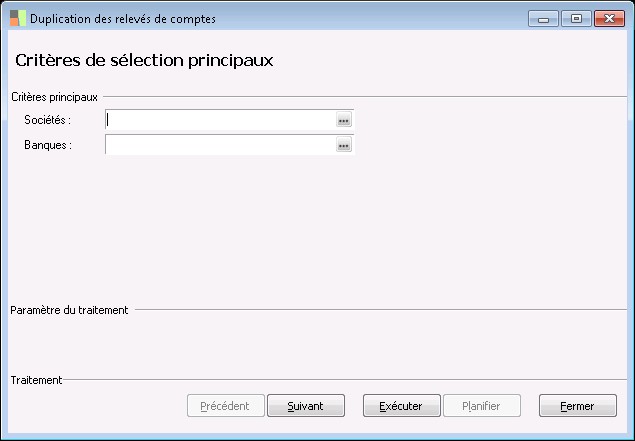Click the Banques field label
The height and width of the screenshot is (441, 635).
pos(48,145)
